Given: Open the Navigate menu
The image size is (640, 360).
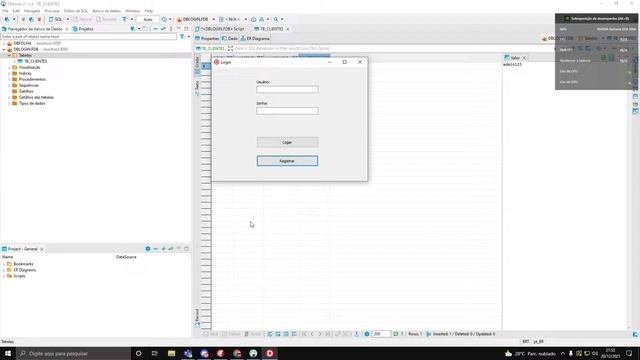Looking at the screenshot, I should 32,11.
